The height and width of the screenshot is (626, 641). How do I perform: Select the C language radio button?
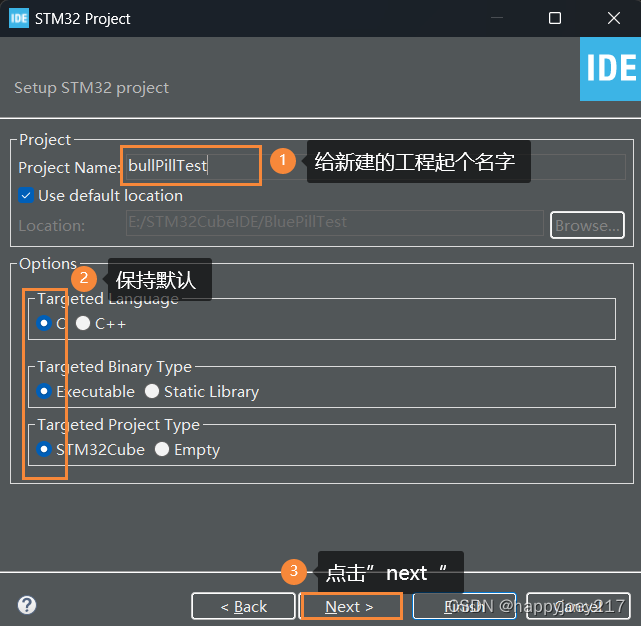44,323
